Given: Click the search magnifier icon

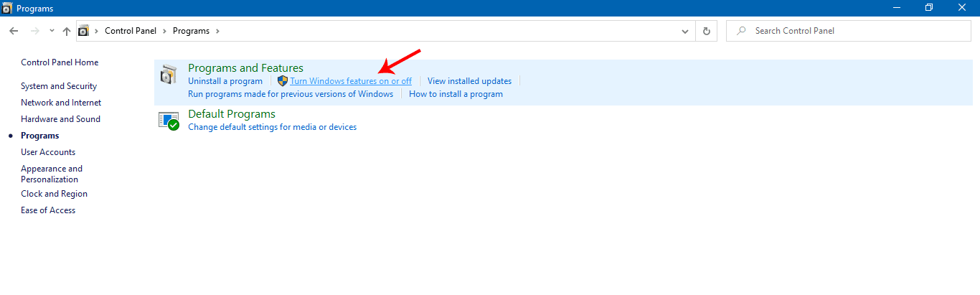Looking at the screenshot, I should pyautogui.click(x=741, y=31).
